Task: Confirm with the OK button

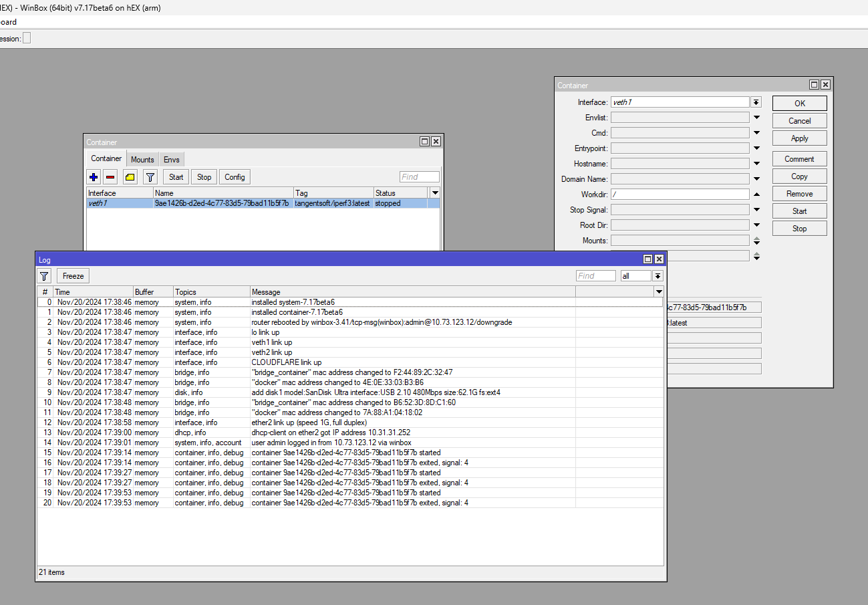Action: (800, 104)
